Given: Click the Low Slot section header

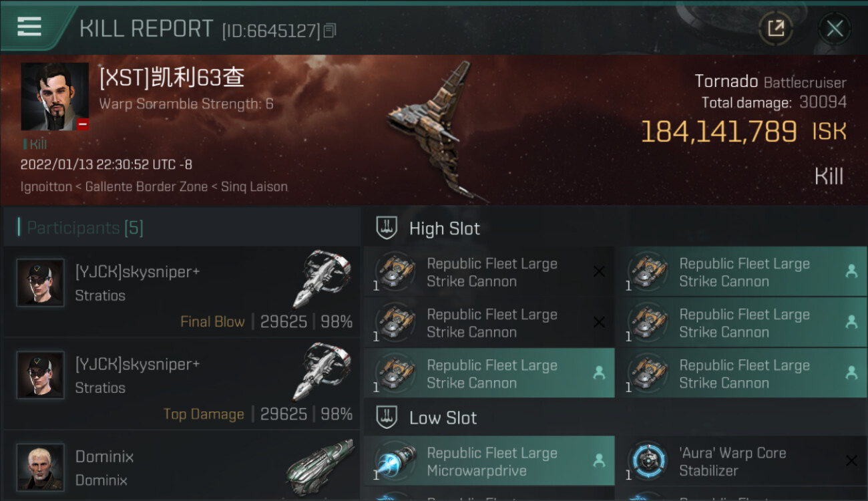Looking at the screenshot, I should click(x=443, y=418).
